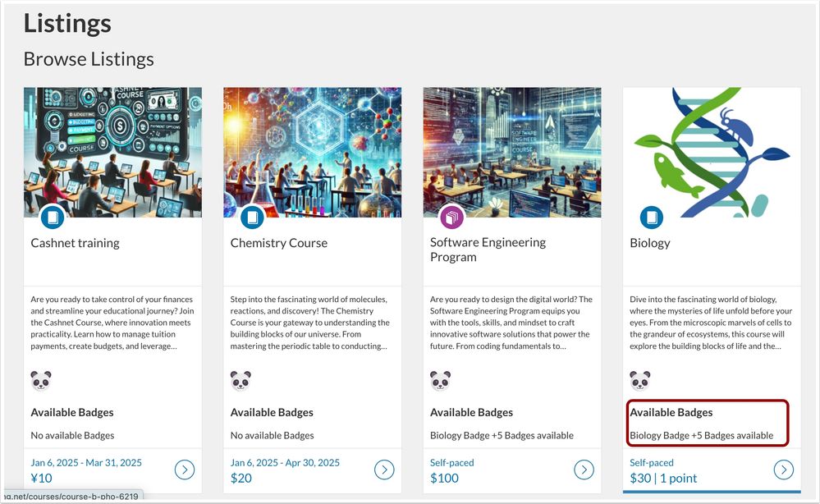Click panda logo on Chemistry Course card
This screenshot has height=504, width=820.
[241, 380]
